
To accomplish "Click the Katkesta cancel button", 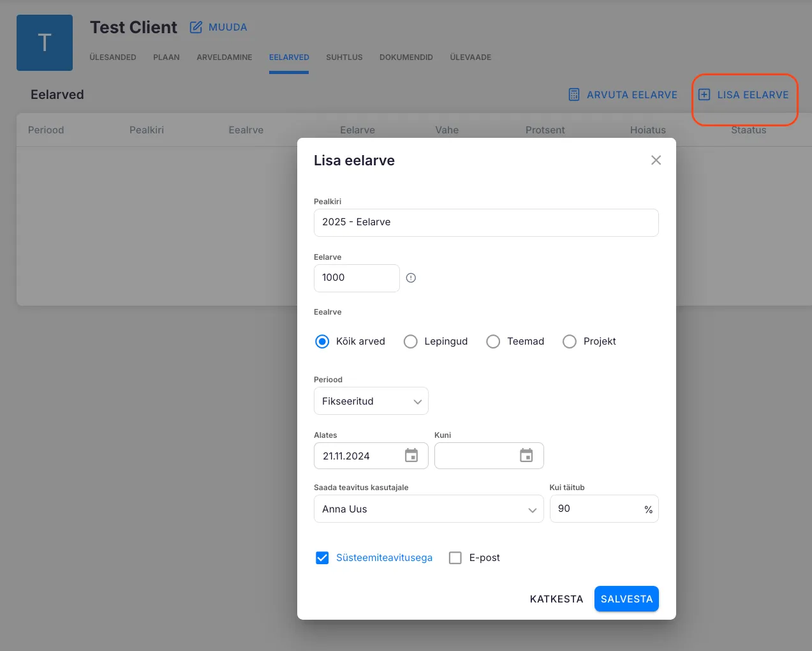I will (556, 599).
